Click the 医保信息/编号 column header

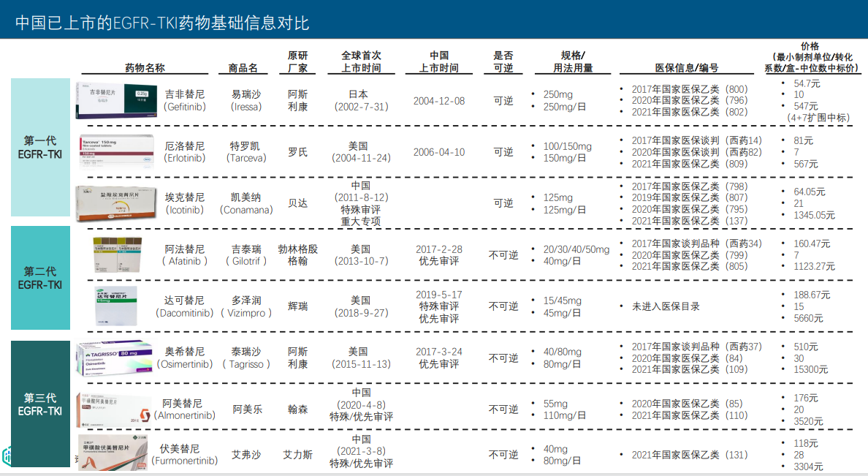coord(685,65)
